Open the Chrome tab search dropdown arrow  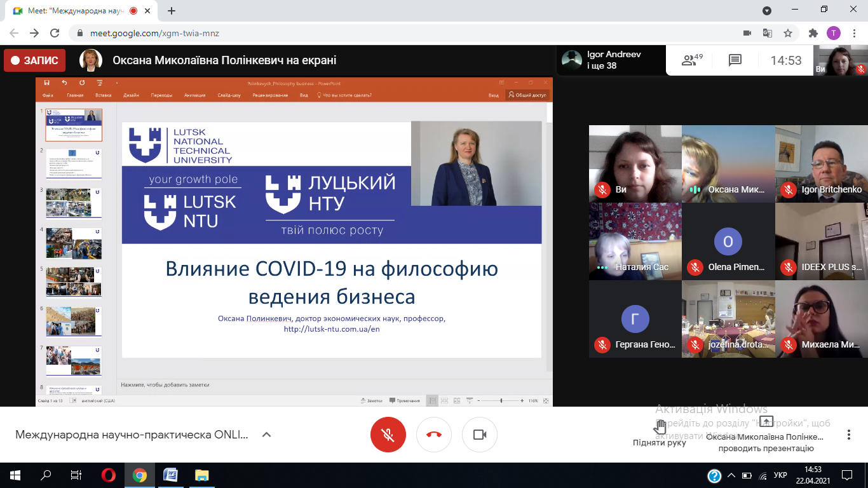(767, 10)
